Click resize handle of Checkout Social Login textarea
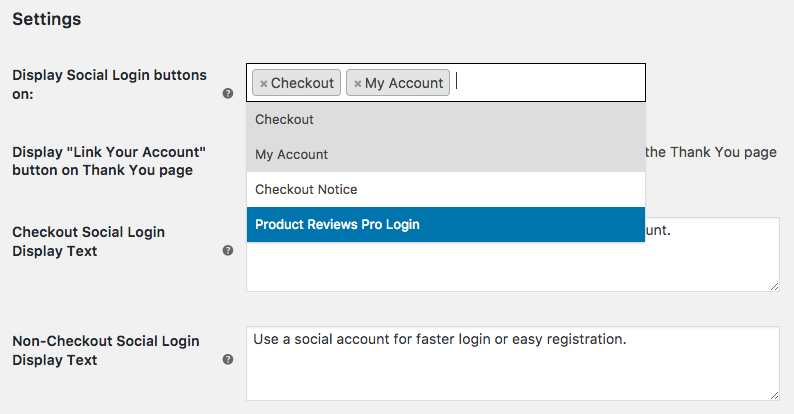The height and width of the screenshot is (414, 794). 774,286
